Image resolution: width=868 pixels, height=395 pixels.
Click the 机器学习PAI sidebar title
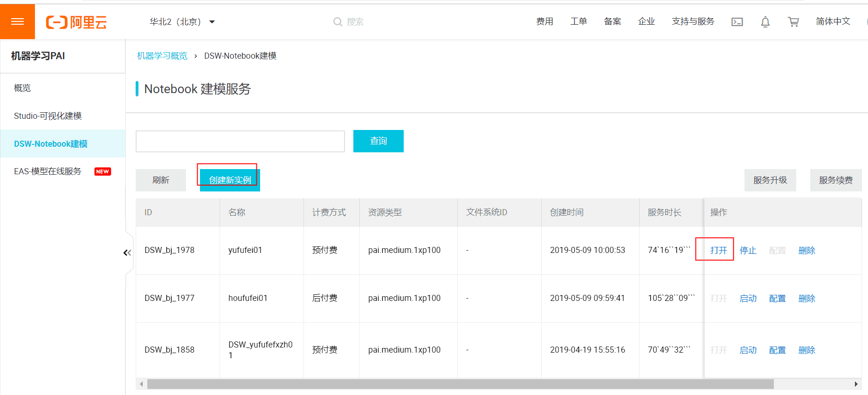click(38, 56)
